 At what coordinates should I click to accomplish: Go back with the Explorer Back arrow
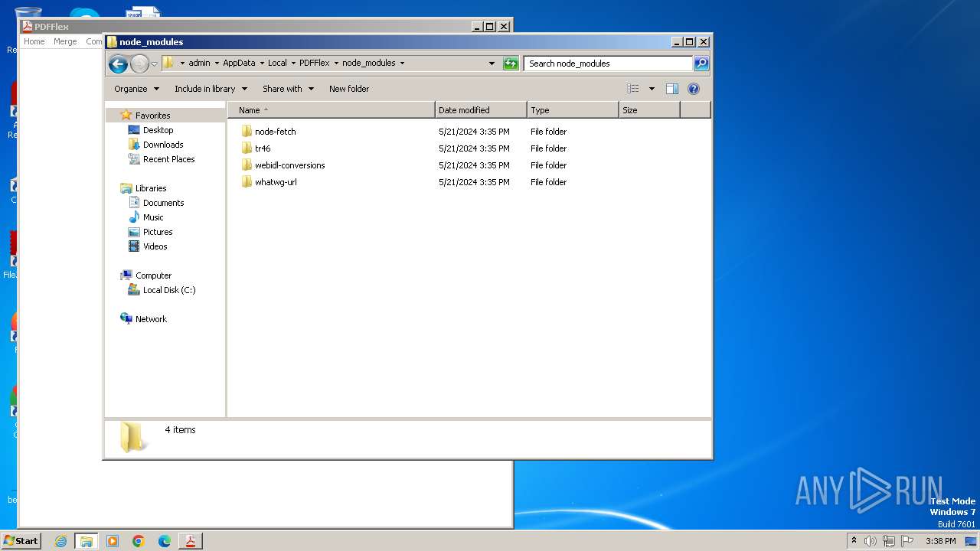tap(118, 64)
